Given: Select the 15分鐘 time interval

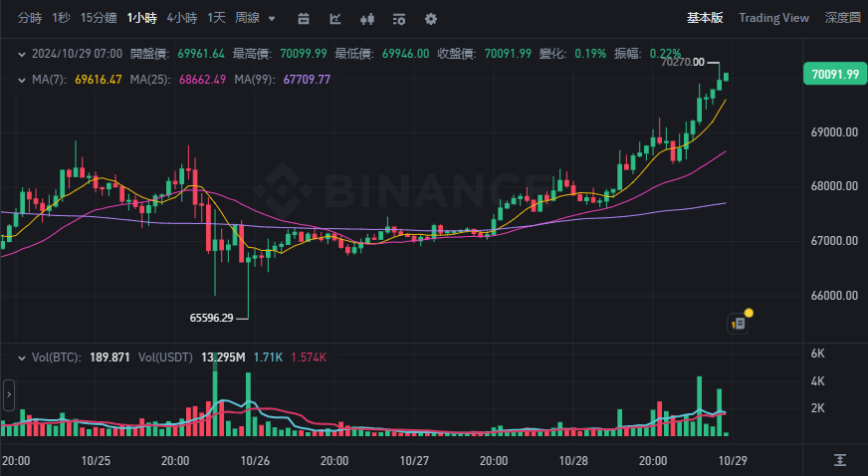Looking at the screenshot, I should click(99, 18).
